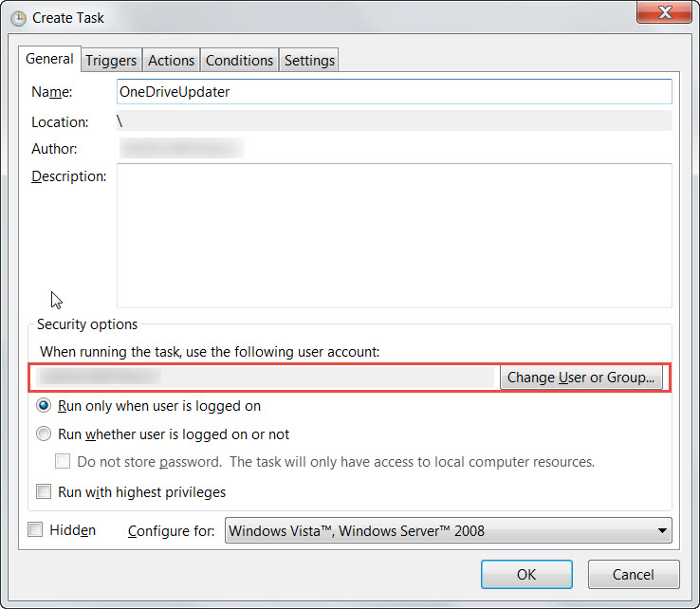The height and width of the screenshot is (609, 700).
Task: Click the Security options group label
Action: pos(87,324)
